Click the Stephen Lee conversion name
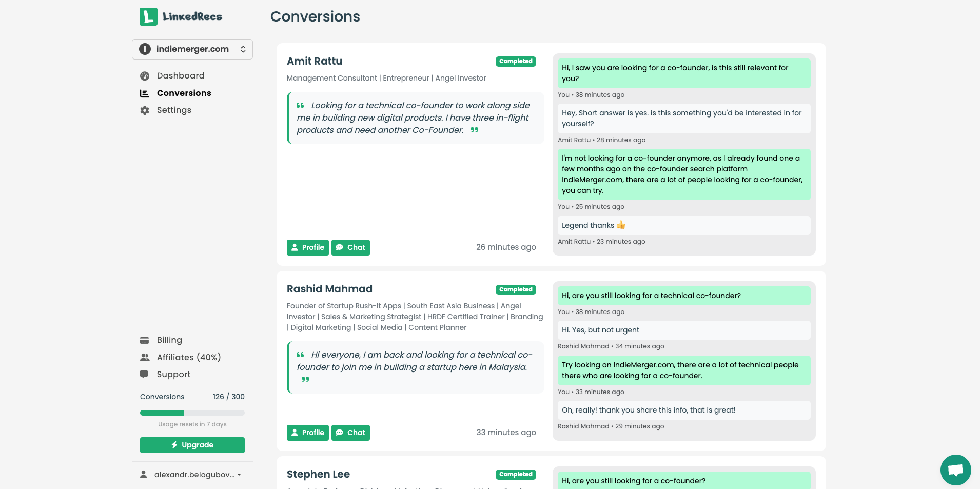Image resolution: width=980 pixels, height=489 pixels. 318,474
